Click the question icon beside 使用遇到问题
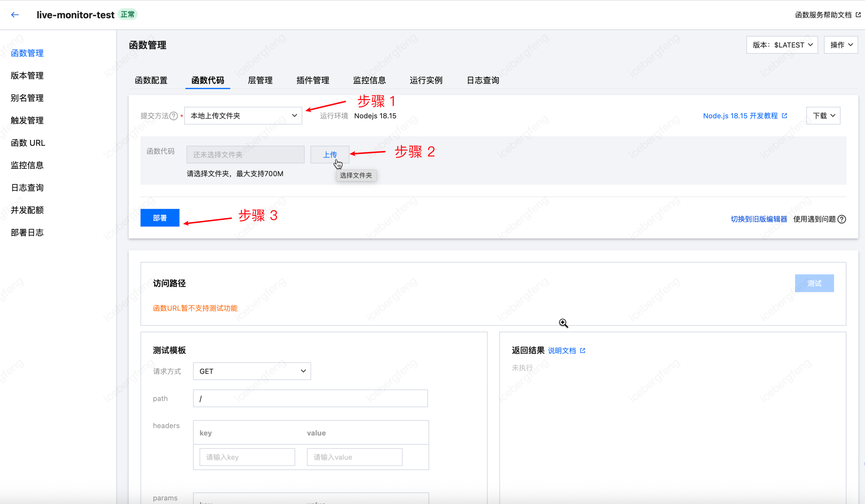 coord(842,219)
